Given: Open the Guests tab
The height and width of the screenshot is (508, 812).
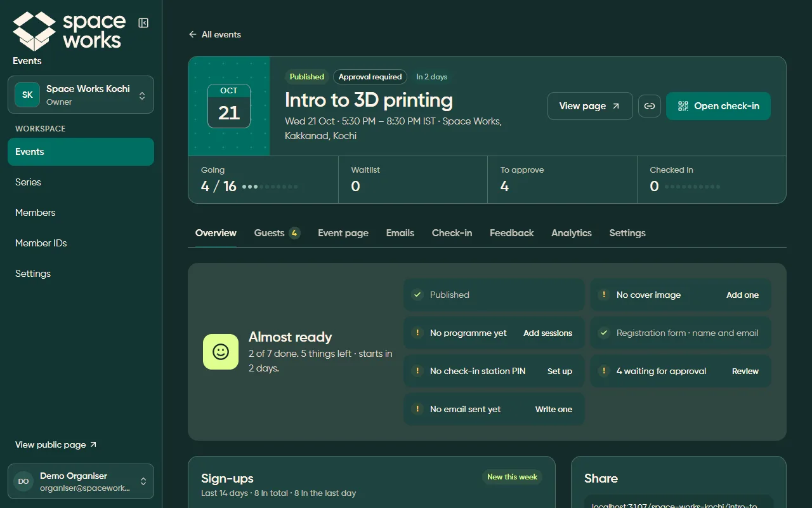Looking at the screenshot, I should [x=277, y=233].
